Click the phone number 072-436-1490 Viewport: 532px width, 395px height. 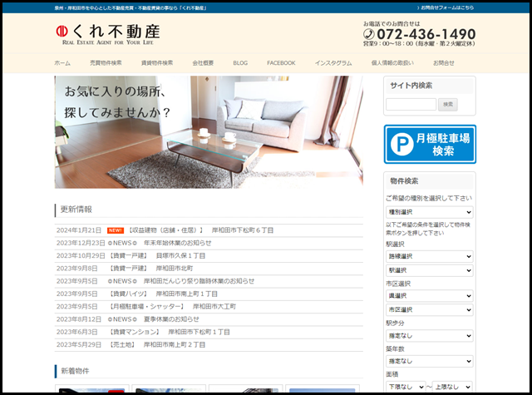click(426, 34)
